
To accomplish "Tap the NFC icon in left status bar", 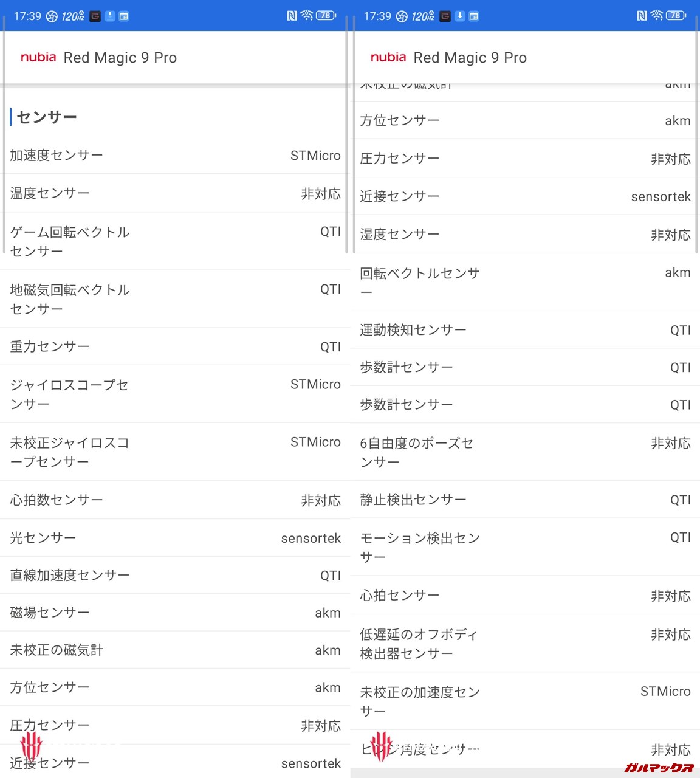I will pos(292,16).
